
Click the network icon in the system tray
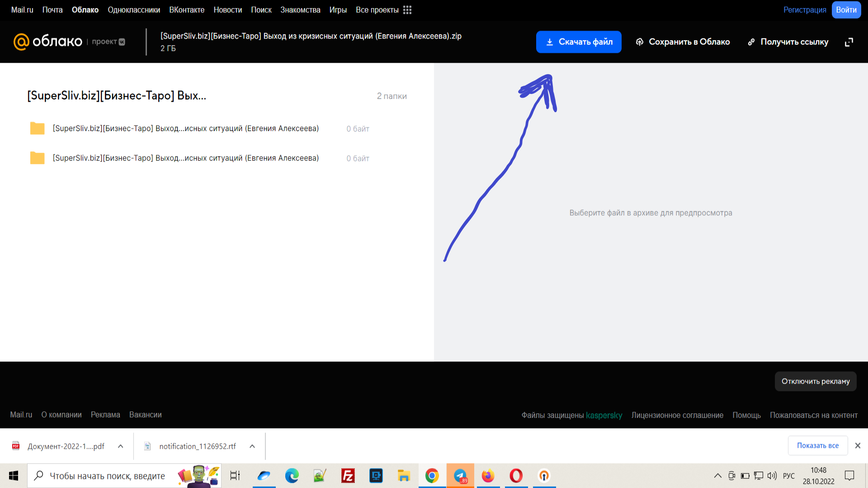pyautogui.click(x=759, y=476)
